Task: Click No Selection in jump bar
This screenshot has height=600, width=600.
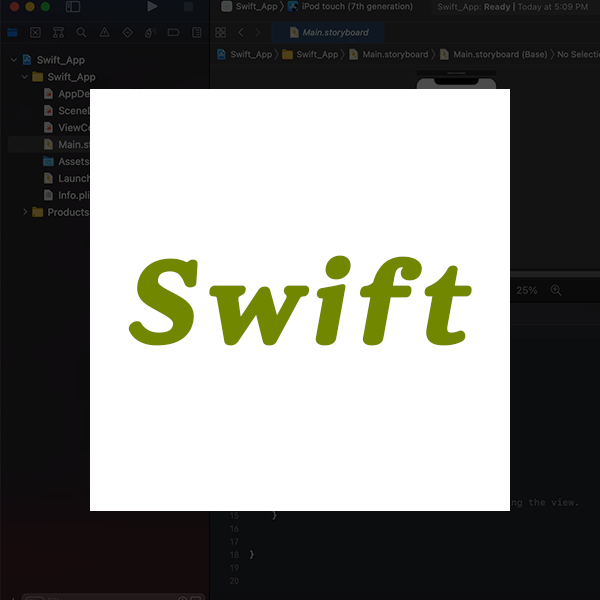Action: coord(578,54)
